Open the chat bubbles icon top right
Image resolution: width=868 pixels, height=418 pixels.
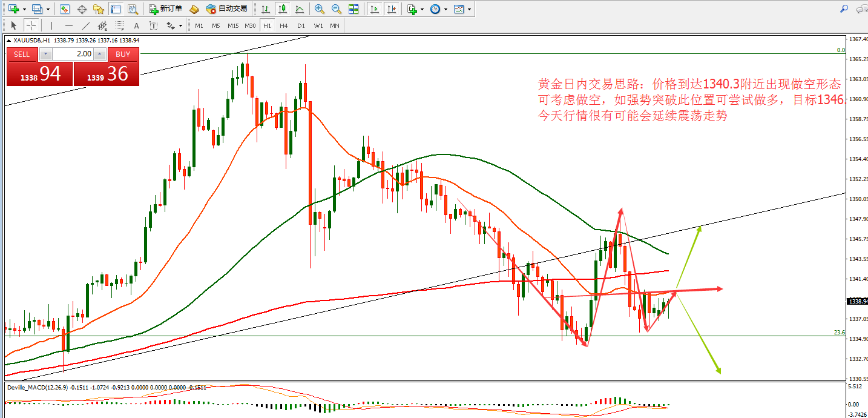(861, 8)
